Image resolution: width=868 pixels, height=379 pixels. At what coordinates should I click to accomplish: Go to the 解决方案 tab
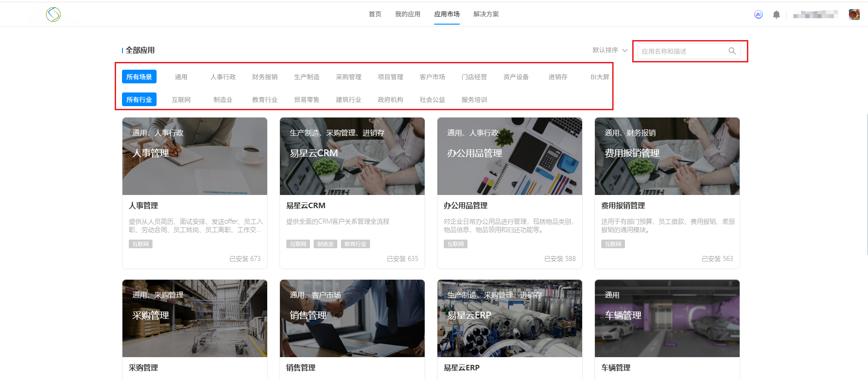point(486,14)
